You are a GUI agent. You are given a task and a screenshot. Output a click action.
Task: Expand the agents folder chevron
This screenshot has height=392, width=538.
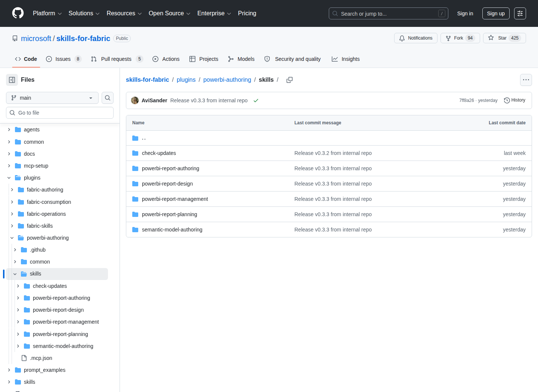coord(9,130)
